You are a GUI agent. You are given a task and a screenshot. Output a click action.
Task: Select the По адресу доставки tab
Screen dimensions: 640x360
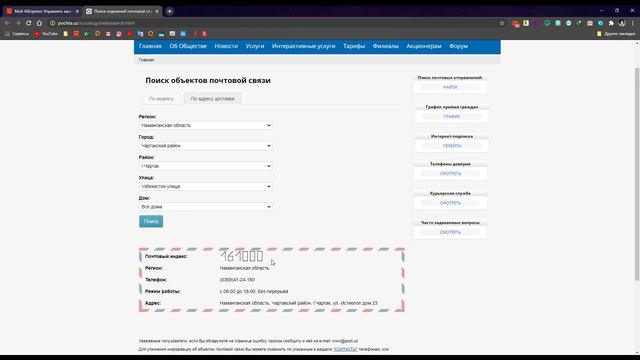click(x=212, y=99)
